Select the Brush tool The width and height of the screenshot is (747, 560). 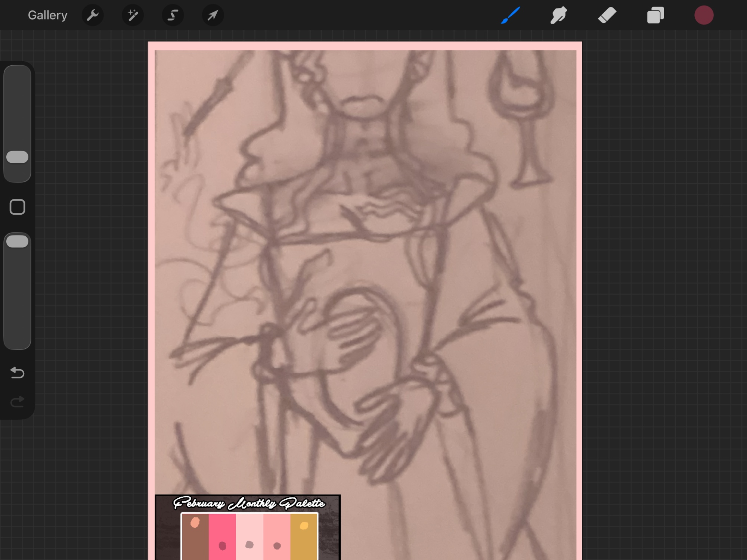pyautogui.click(x=510, y=15)
